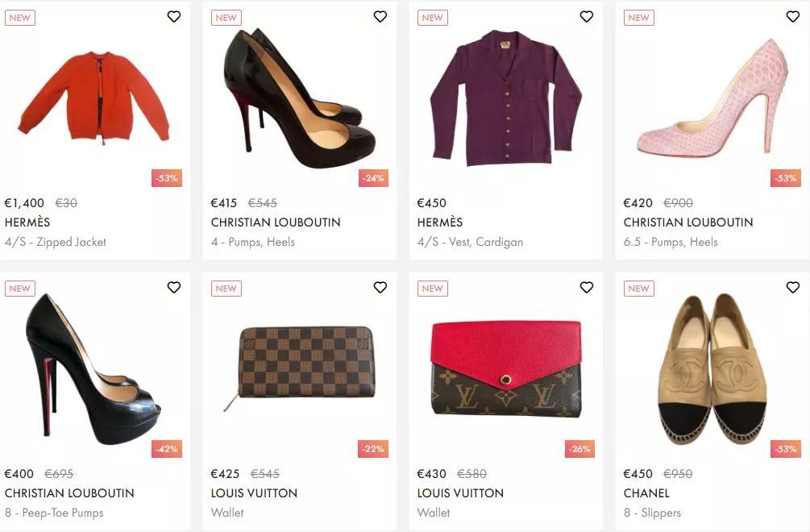Image resolution: width=810 pixels, height=532 pixels.
Task: Like the pink Louboutin python pumps
Action: pyautogui.click(x=793, y=17)
